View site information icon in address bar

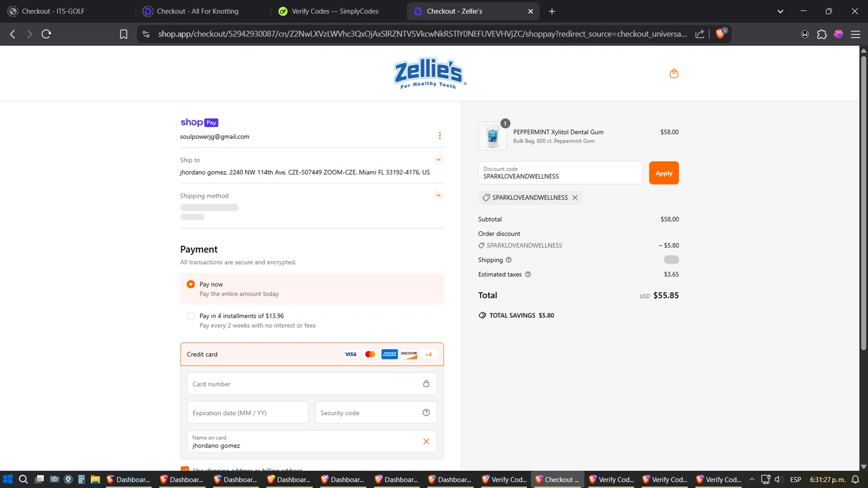[146, 34]
